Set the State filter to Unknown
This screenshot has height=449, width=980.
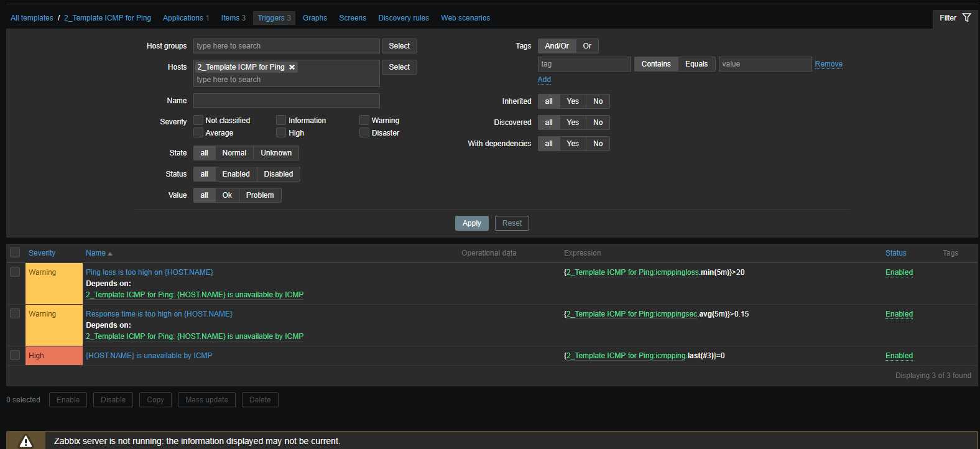[x=276, y=153]
